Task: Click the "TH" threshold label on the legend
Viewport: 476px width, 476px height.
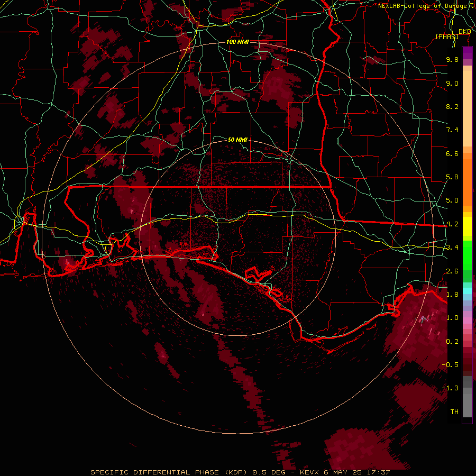Action: [454, 412]
